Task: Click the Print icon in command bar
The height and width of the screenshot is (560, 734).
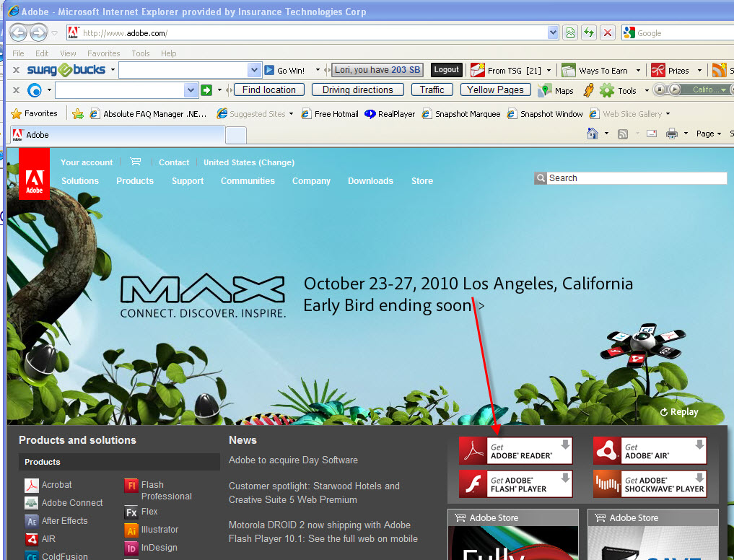Action: (x=672, y=134)
